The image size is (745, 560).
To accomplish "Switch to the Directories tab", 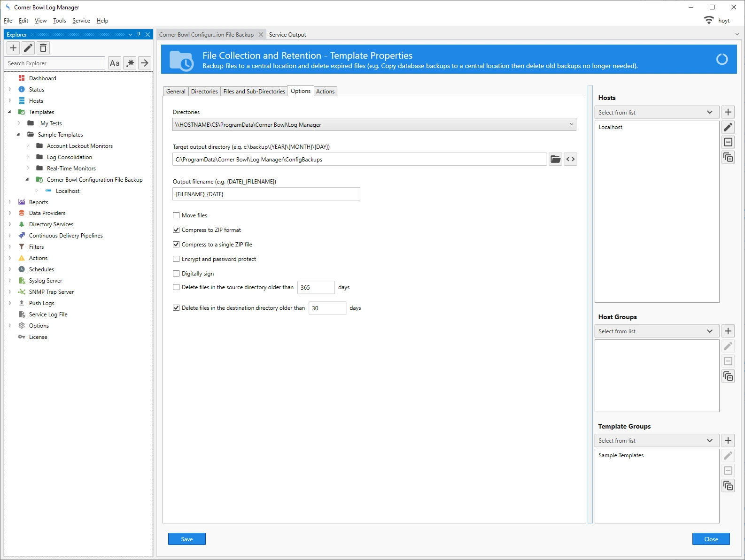I will coord(204,92).
